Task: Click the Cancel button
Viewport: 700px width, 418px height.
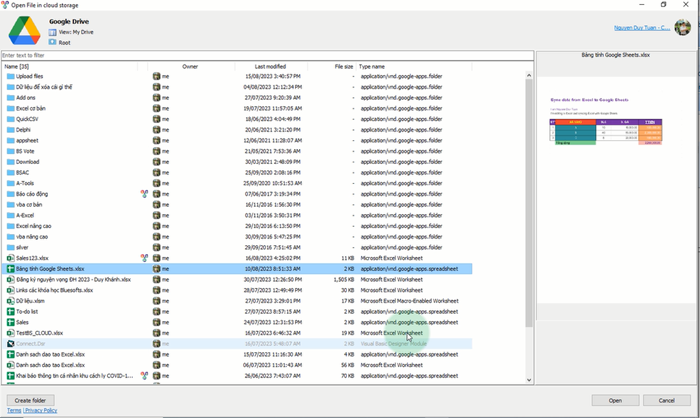Action: [x=667, y=400]
